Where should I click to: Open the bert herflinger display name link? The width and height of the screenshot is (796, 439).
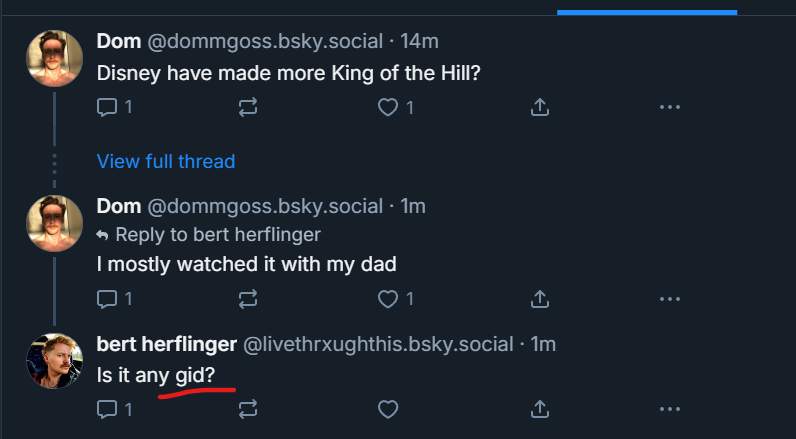[x=166, y=344]
